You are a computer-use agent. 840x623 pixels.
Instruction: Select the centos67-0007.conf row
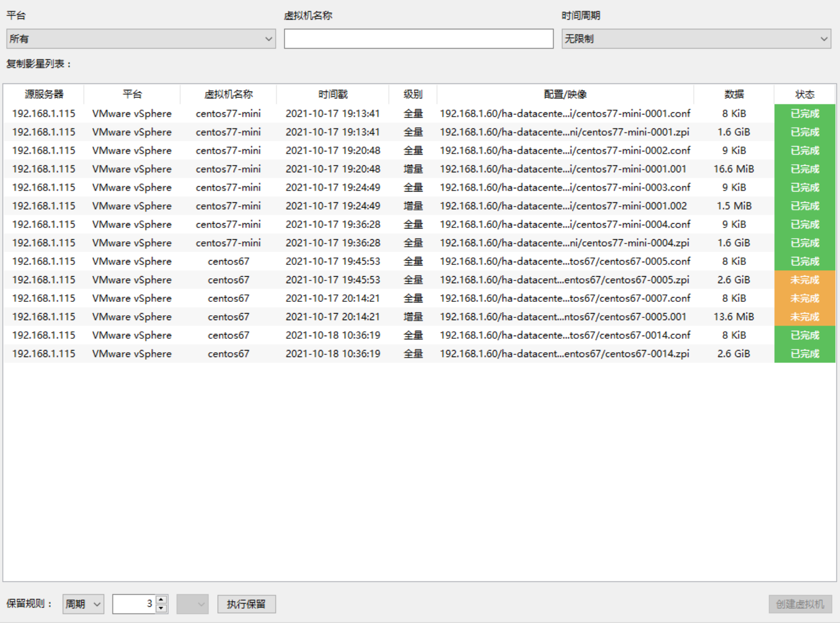564,299
